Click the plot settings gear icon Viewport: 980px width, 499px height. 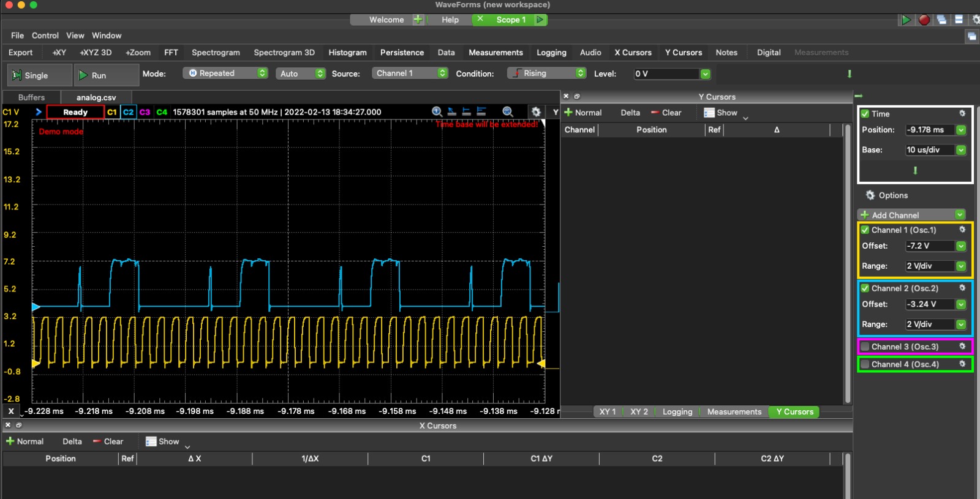point(536,111)
